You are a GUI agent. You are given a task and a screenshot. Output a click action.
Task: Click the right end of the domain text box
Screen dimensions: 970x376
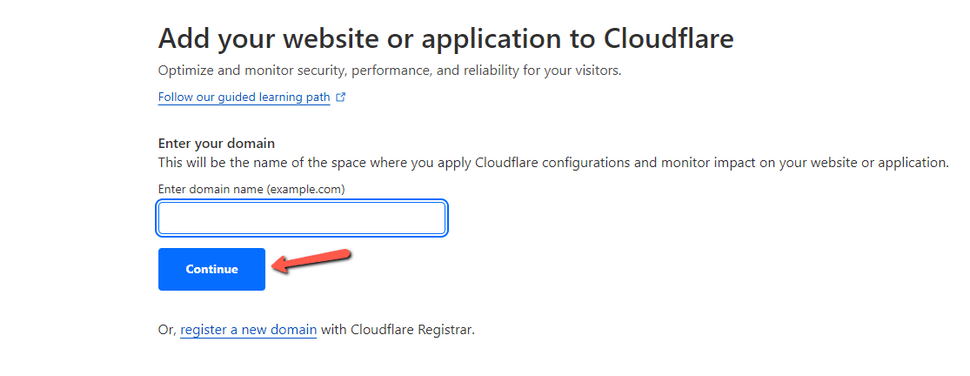pyautogui.click(x=433, y=218)
